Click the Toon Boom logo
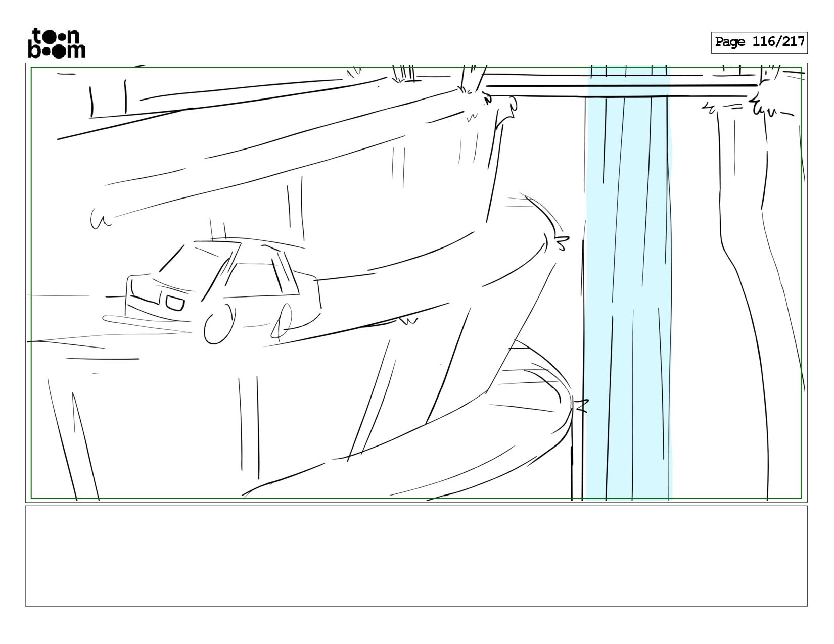Image resolution: width=834 pixels, height=644 pixels. tap(56, 43)
